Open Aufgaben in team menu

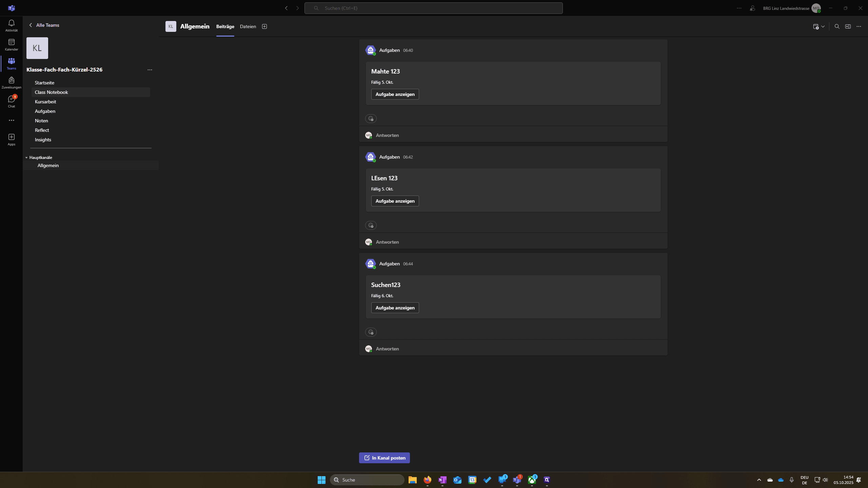pos(91,111)
